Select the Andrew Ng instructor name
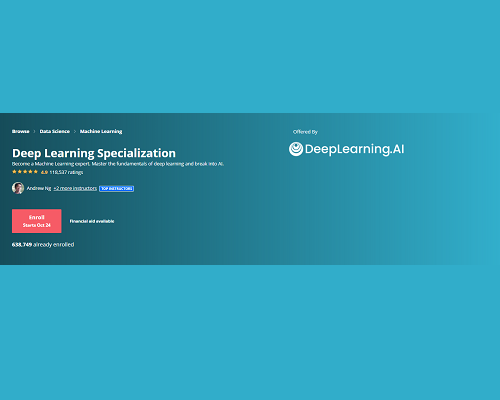The image size is (500, 400). (39, 188)
